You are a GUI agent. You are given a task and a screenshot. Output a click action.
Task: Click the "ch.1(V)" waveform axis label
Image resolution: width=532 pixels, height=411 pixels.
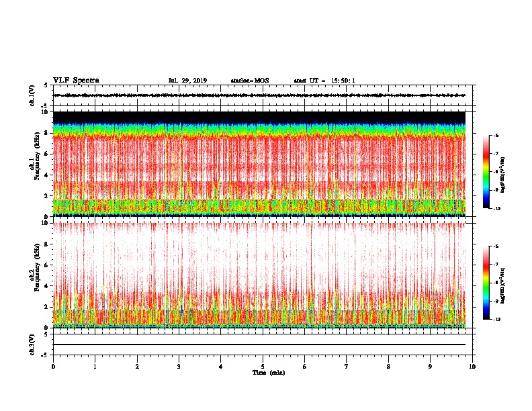[32, 95]
